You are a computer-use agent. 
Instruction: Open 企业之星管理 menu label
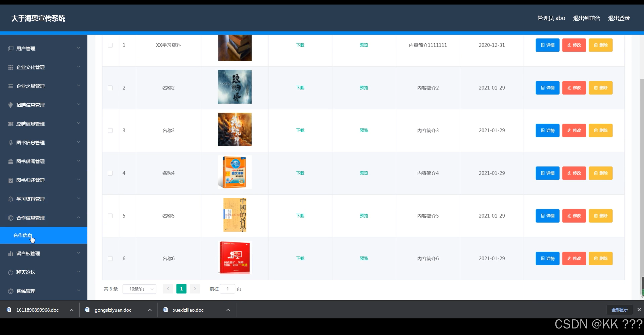pyautogui.click(x=30, y=86)
